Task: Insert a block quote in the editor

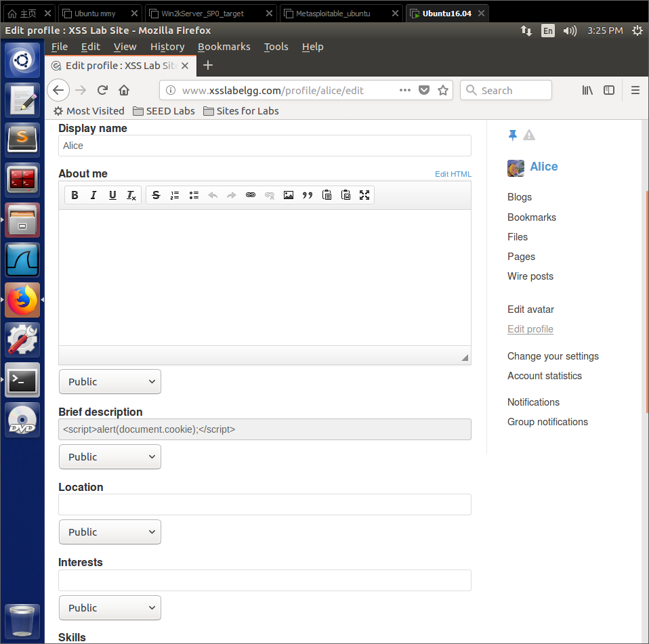Action: 307,195
